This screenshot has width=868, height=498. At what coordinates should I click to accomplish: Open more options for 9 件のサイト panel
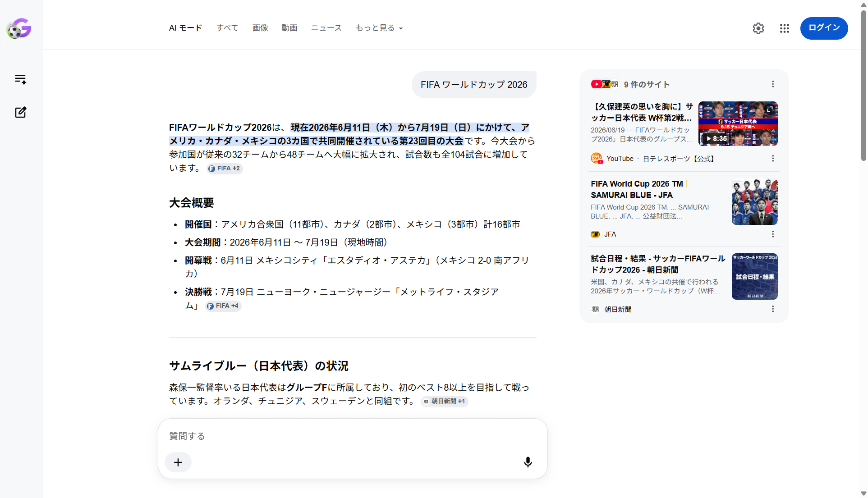tap(773, 84)
